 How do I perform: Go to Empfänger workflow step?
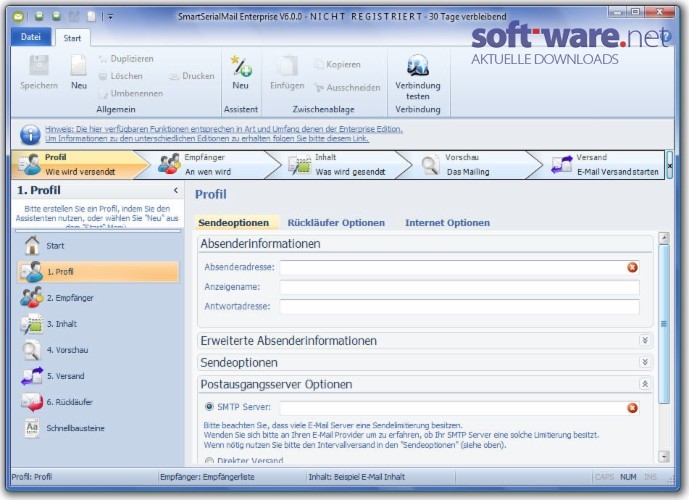pos(211,165)
